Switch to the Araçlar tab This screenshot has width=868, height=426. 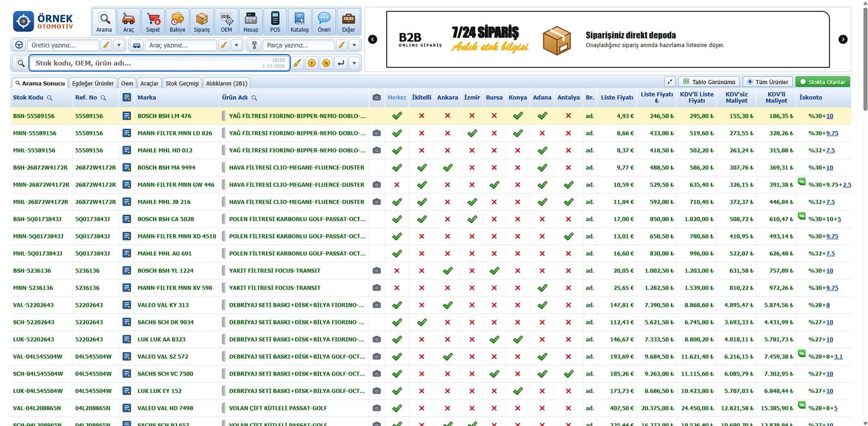coord(149,83)
